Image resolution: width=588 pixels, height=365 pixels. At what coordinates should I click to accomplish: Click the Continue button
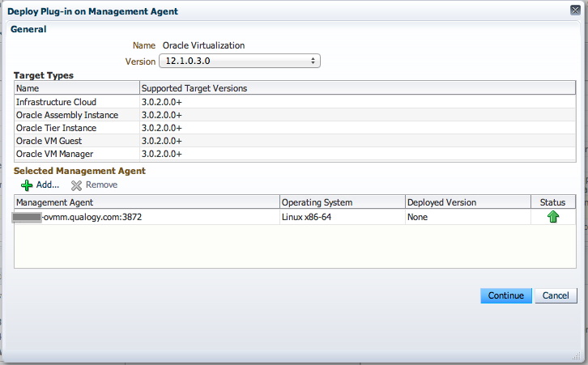pyautogui.click(x=506, y=295)
